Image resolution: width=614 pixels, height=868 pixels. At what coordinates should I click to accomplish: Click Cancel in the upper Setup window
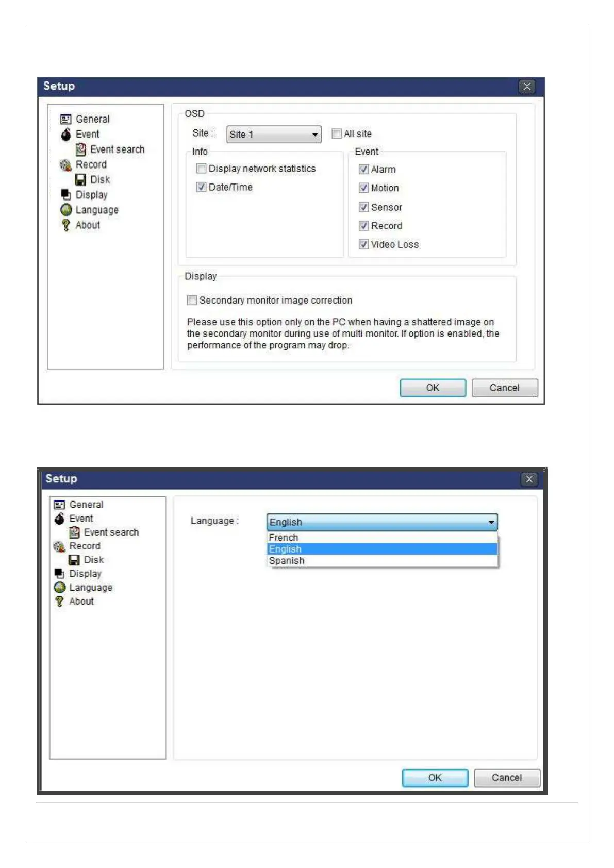click(x=505, y=388)
